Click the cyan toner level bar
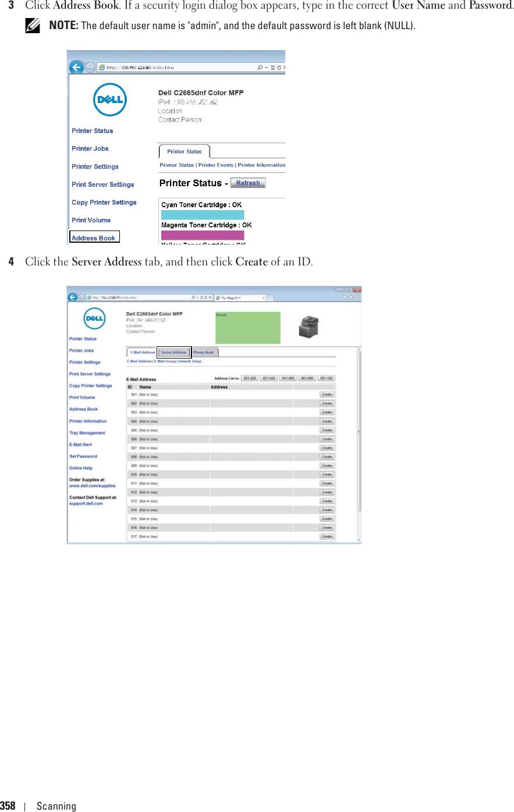Viewport: 514px width, 812px height. (x=203, y=215)
